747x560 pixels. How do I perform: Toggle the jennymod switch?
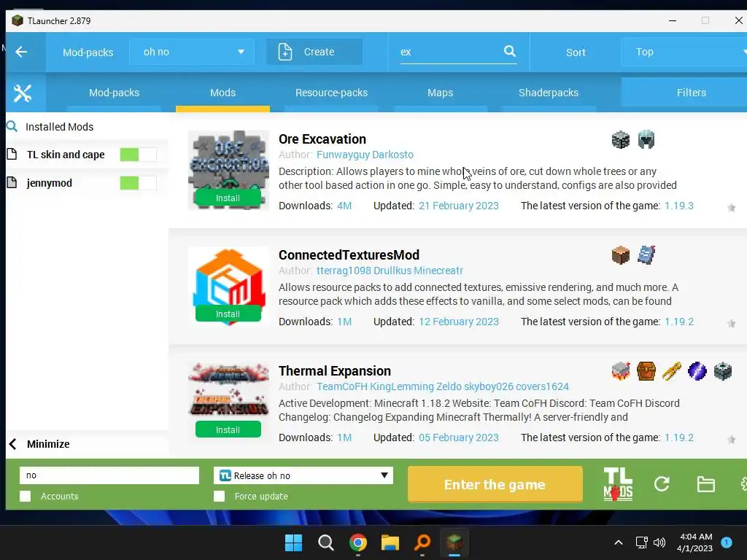(x=138, y=183)
